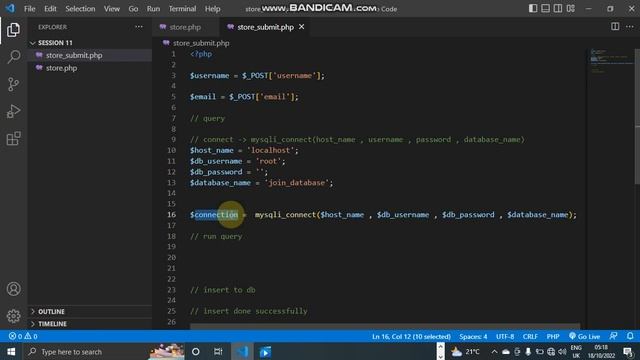Open the Accounts menu icon
The width and height of the screenshot is (640, 360).
tap(13, 289)
